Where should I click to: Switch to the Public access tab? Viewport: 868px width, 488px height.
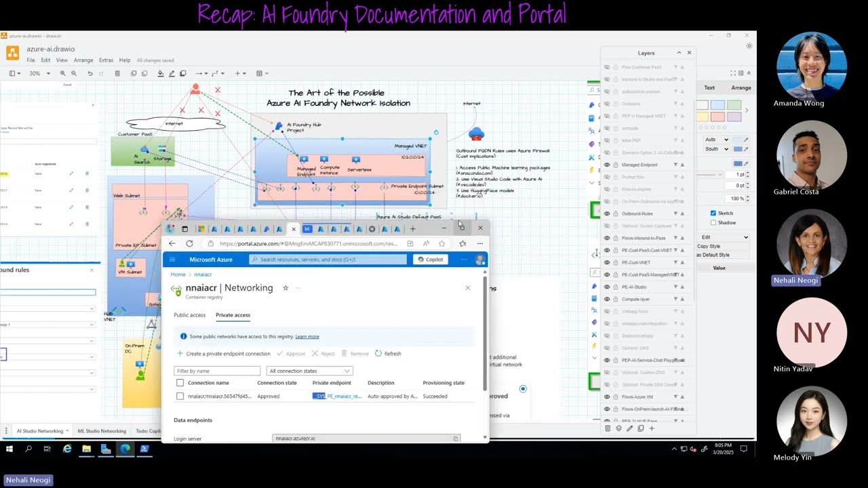[189, 315]
